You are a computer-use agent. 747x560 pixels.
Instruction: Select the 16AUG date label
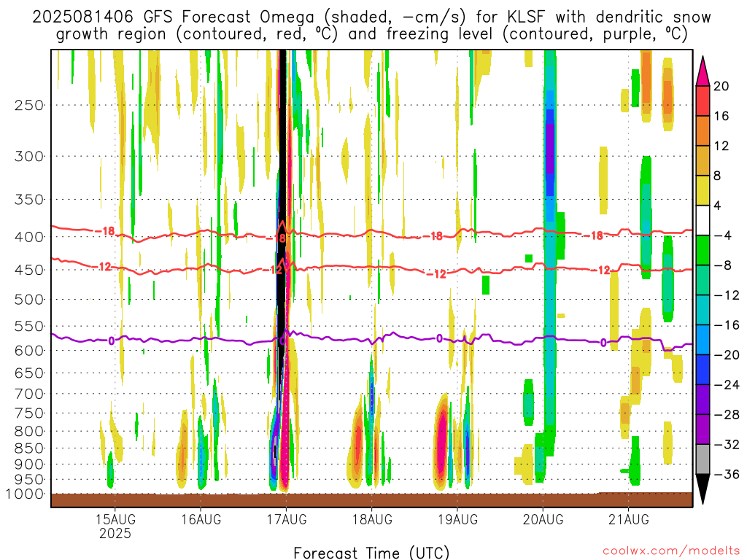tap(201, 519)
